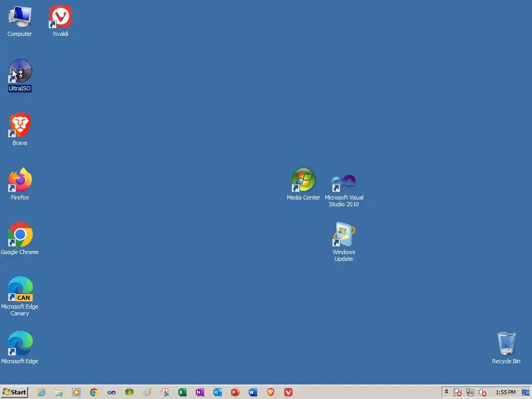Open the 1:55 PM system clock

[506, 393]
